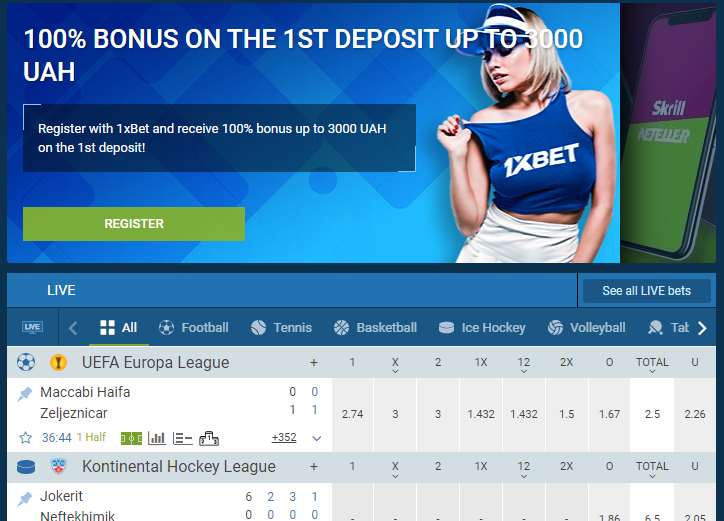Click the Skrill Neteller phone banner
The height and width of the screenshot is (521, 724).
tap(668, 133)
